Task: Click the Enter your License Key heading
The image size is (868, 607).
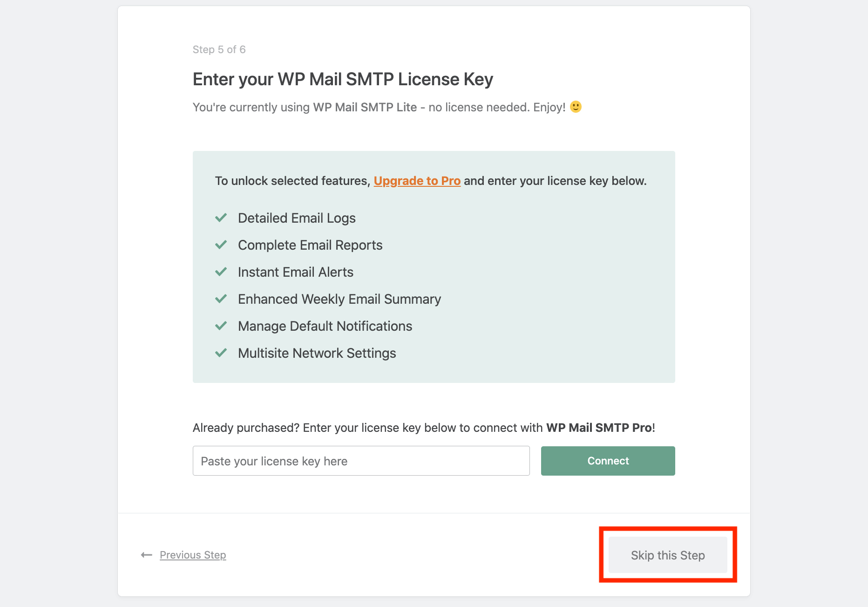Action: coord(343,80)
